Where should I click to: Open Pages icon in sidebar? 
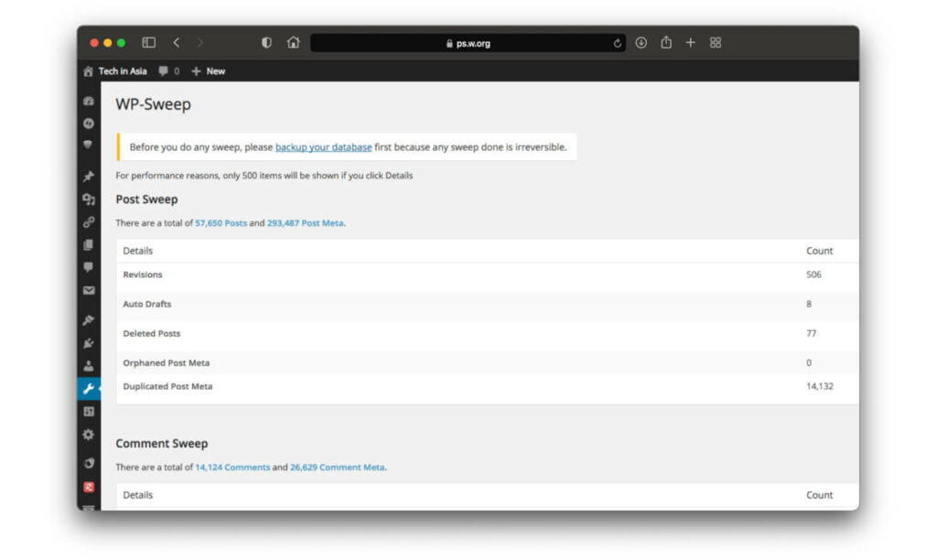(x=89, y=245)
